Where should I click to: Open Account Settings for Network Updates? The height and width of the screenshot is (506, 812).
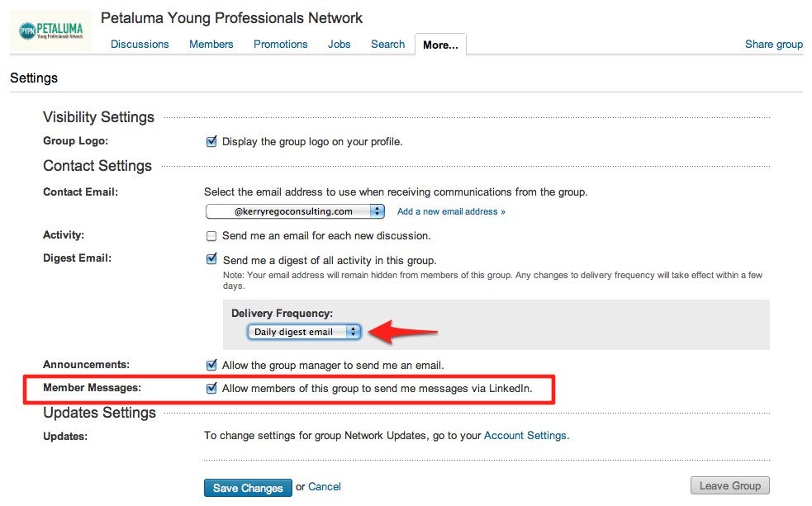(x=526, y=436)
